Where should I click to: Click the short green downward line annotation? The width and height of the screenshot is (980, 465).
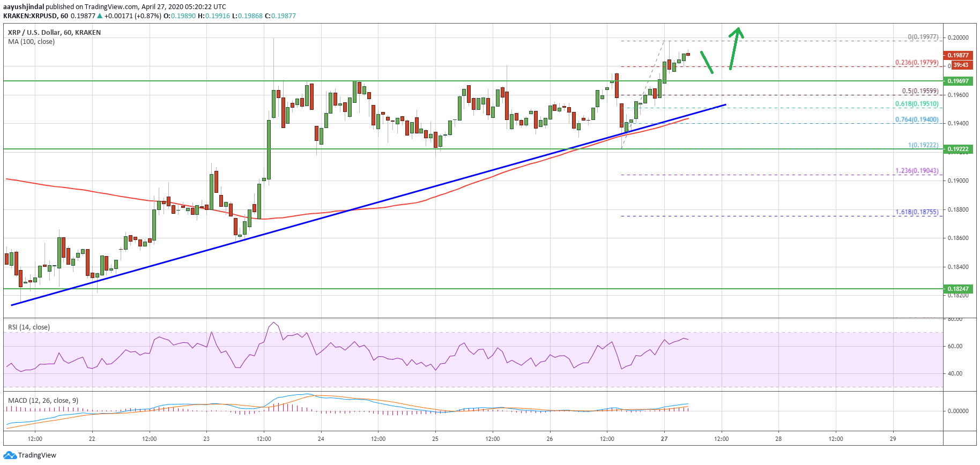707,62
